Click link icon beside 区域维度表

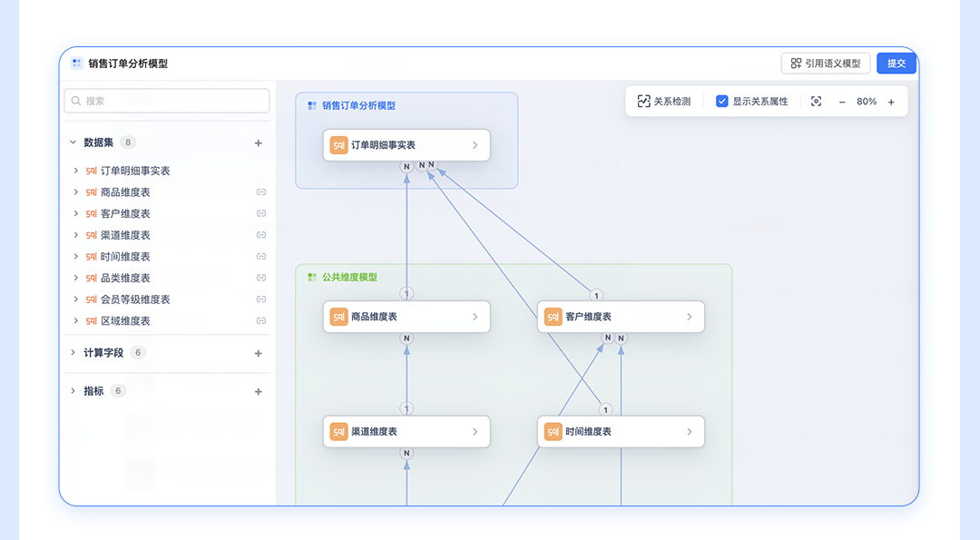(261, 320)
